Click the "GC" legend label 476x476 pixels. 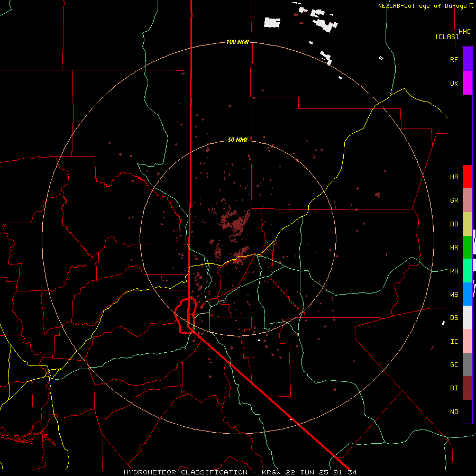point(454,365)
